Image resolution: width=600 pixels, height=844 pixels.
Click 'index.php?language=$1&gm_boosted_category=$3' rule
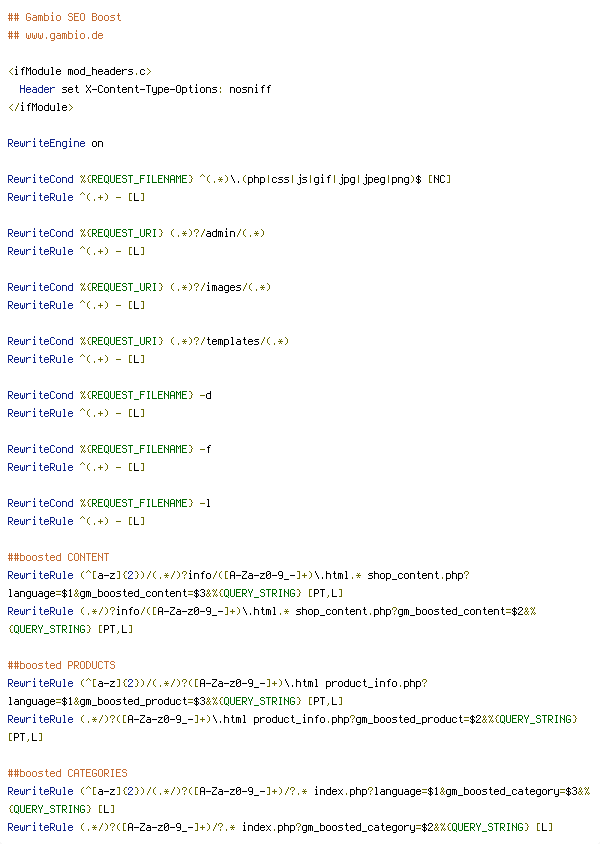299,791
